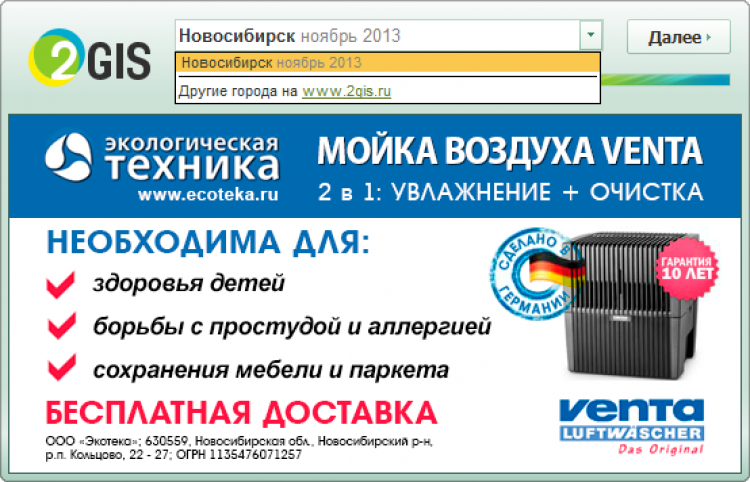
Task: Click the Venta Luftwäscher logo
Action: [631, 426]
